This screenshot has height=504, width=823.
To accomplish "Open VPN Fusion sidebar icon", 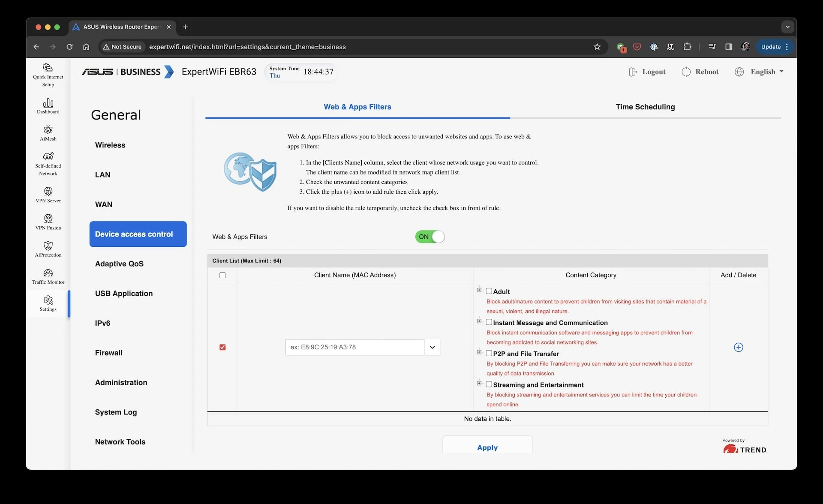I will pos(48,222).
